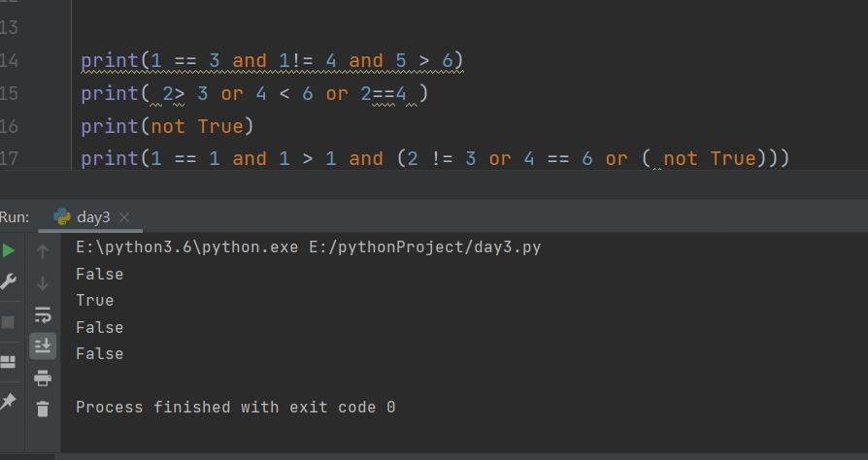
Task: Click the print(not True) code line
Action: click(x=167, y=126)
